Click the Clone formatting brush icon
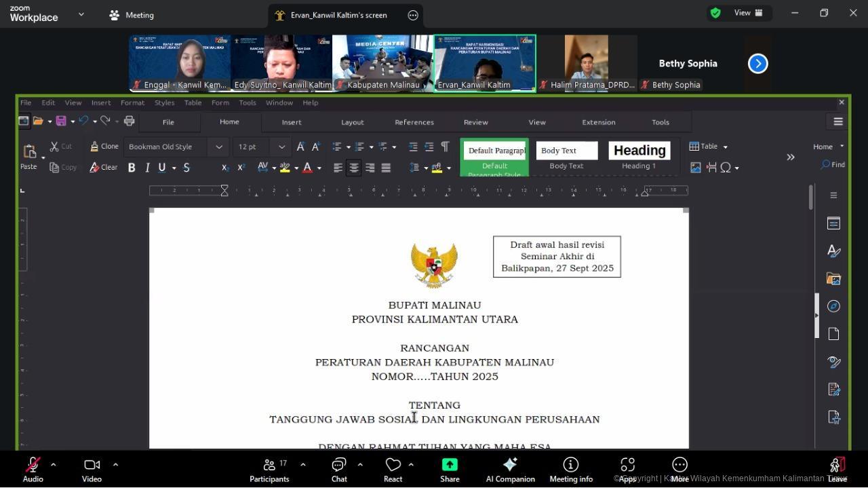This screenshot has height=488, width=868. click(x=94, y=147)
